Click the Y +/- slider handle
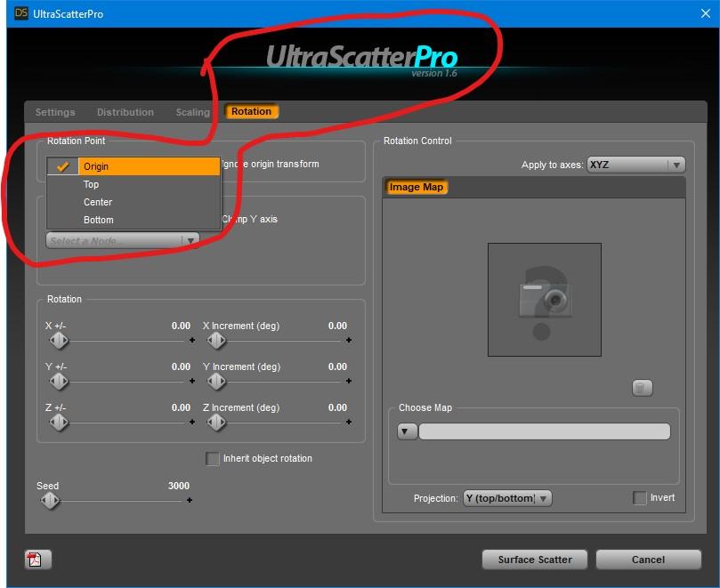Viewport: 720px width, 588px height. [59, 382]
